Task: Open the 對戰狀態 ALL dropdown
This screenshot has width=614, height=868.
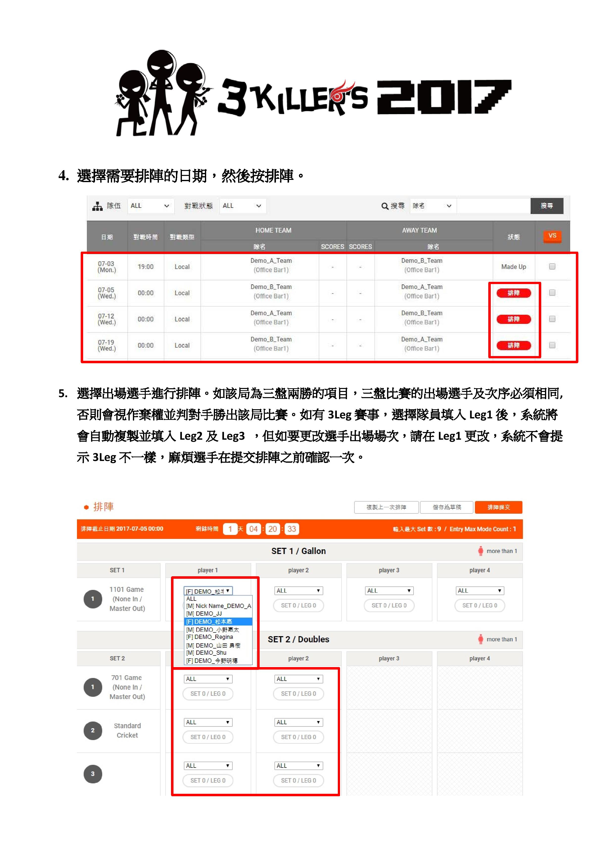Action: coord(243,206)
